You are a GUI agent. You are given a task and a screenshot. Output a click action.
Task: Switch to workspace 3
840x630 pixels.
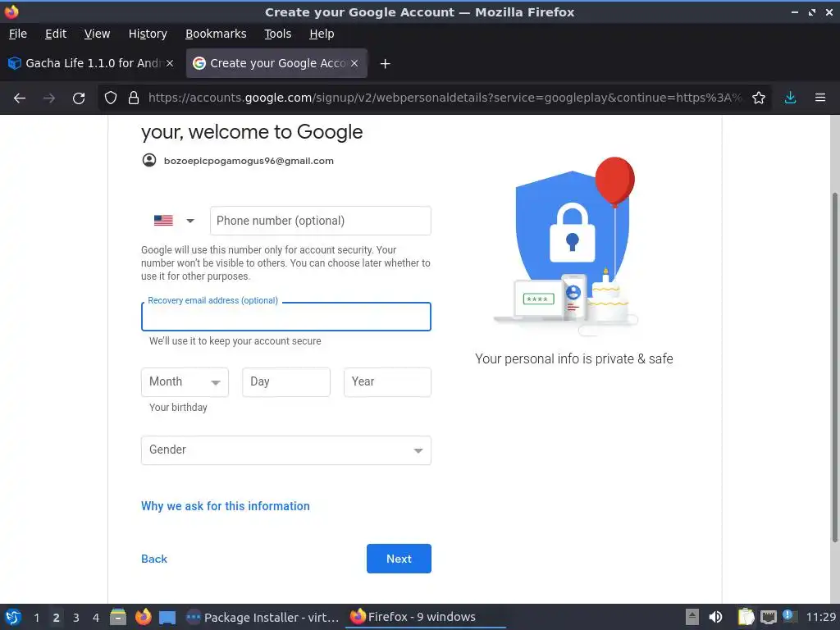click(x=76, y=618)
